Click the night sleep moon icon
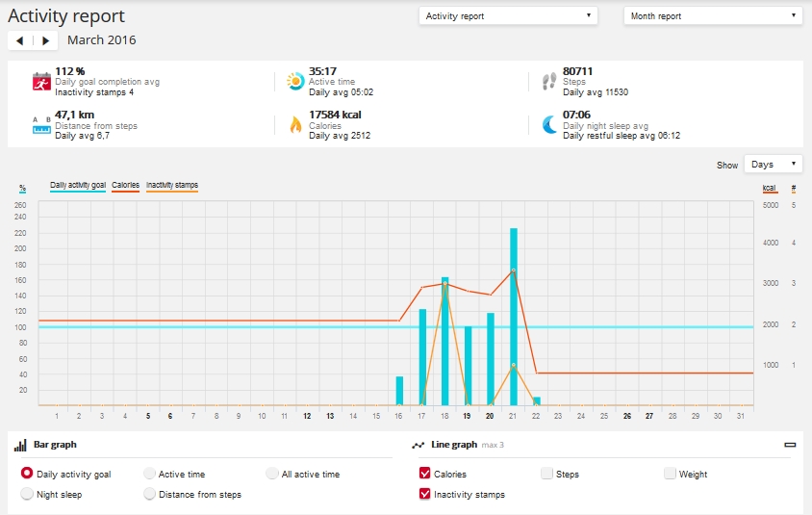The width and height of the screenshot is (812, 515). [x=548, y=125]
